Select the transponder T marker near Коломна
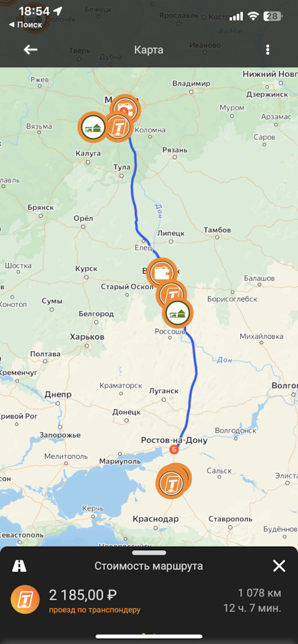Image resolution: width=298 pixels, height=644 pixels. point(119,127)
